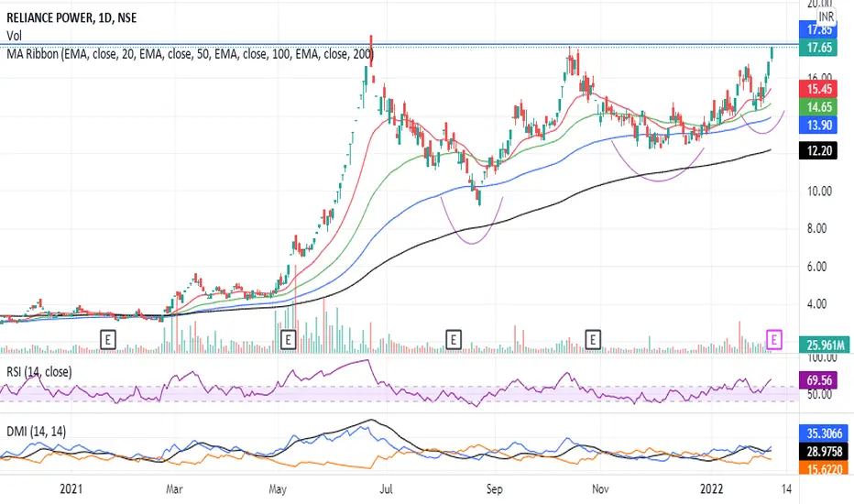Click the 10.00 price axis label
The width and height of the screenshot is (854, 504).
(818, 192)
